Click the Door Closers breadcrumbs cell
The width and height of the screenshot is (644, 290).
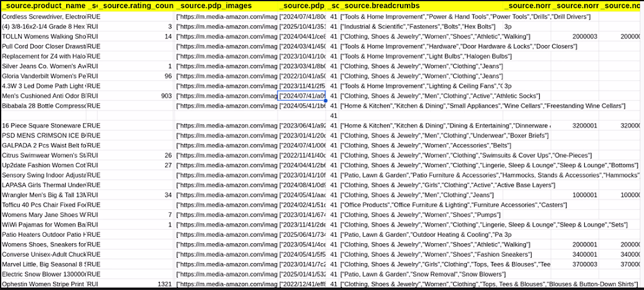point(459,46)
